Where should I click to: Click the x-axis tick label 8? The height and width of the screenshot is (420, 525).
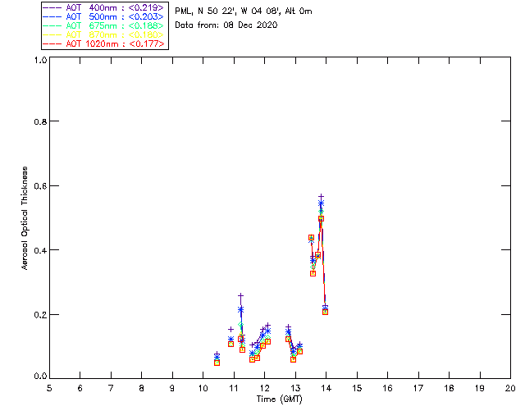point(142,388)
